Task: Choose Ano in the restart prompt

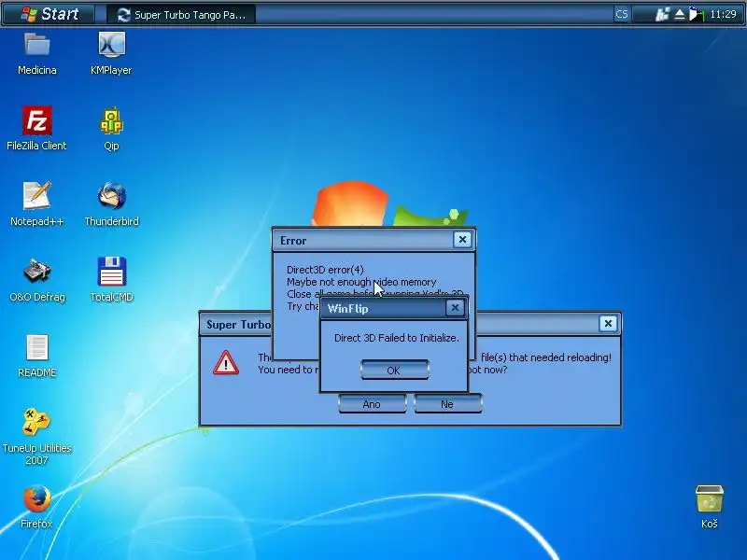Action: (372, 404)
